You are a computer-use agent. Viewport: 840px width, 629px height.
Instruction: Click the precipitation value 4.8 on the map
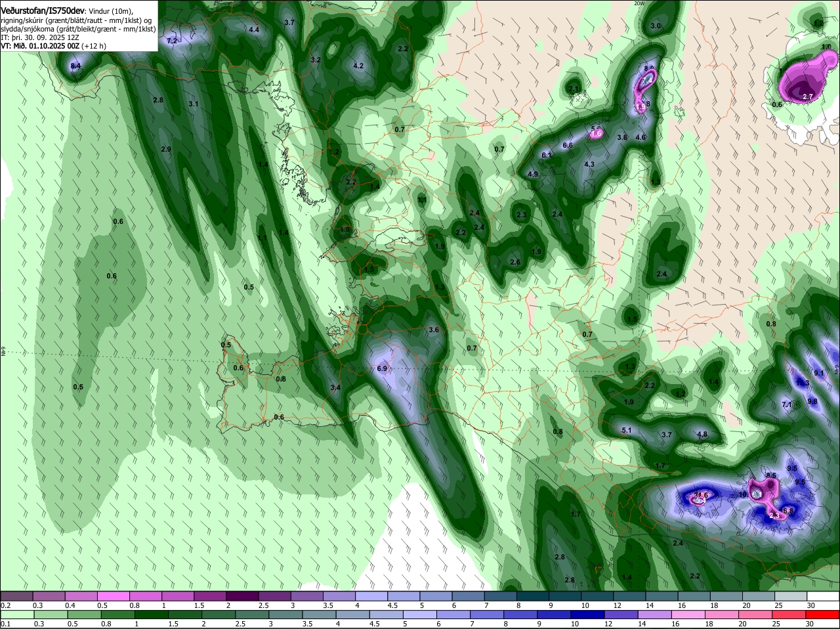(702, 434)
